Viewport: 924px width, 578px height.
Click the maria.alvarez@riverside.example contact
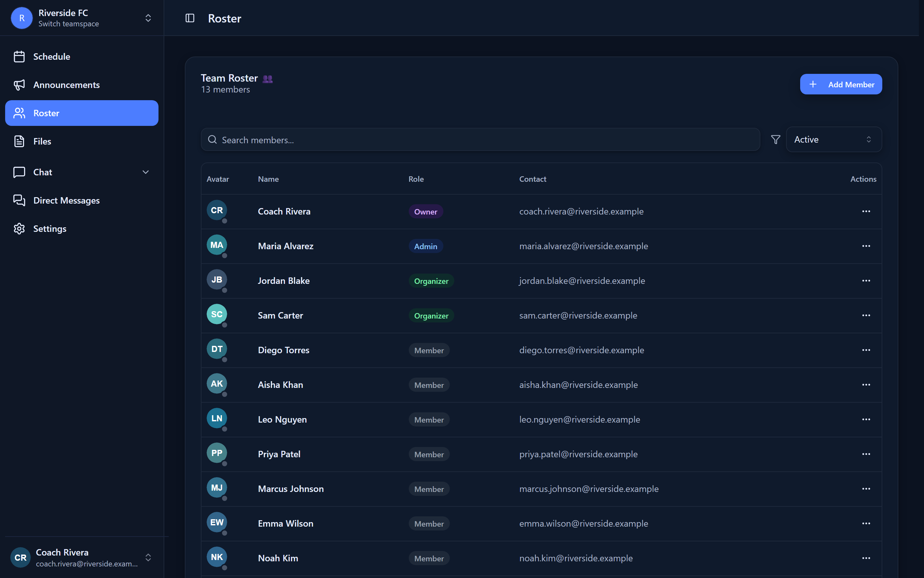583,246
